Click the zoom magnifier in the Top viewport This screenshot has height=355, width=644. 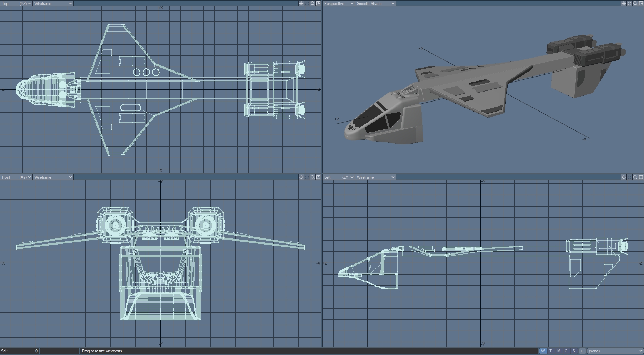[313, 4]
